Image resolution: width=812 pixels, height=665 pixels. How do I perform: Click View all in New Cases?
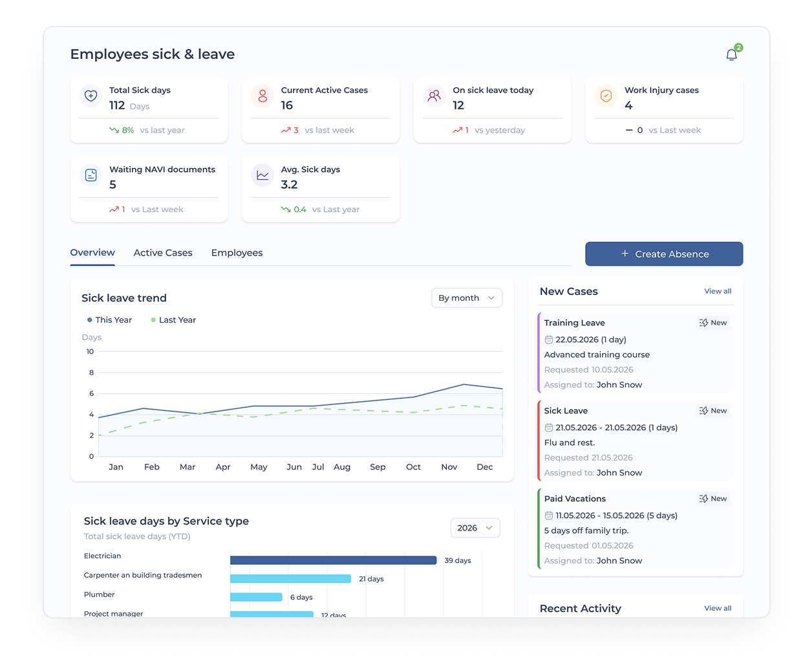pos(718,291)
